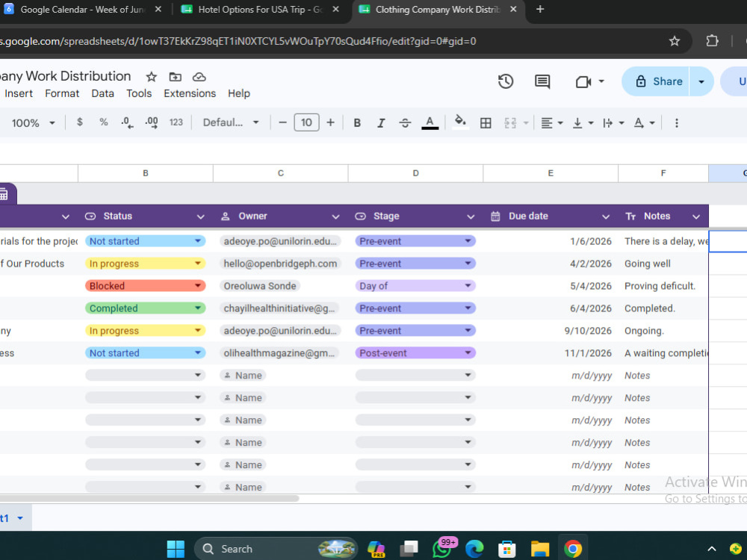Screen dimensions: 747x560
Task: Click the Share button
Action: click(x=657, y=81)
